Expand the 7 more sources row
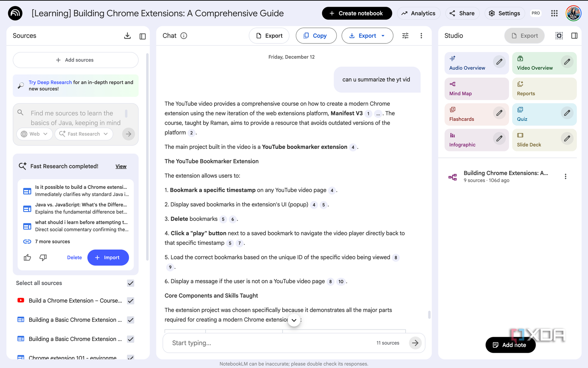 [x=52, y=242]
